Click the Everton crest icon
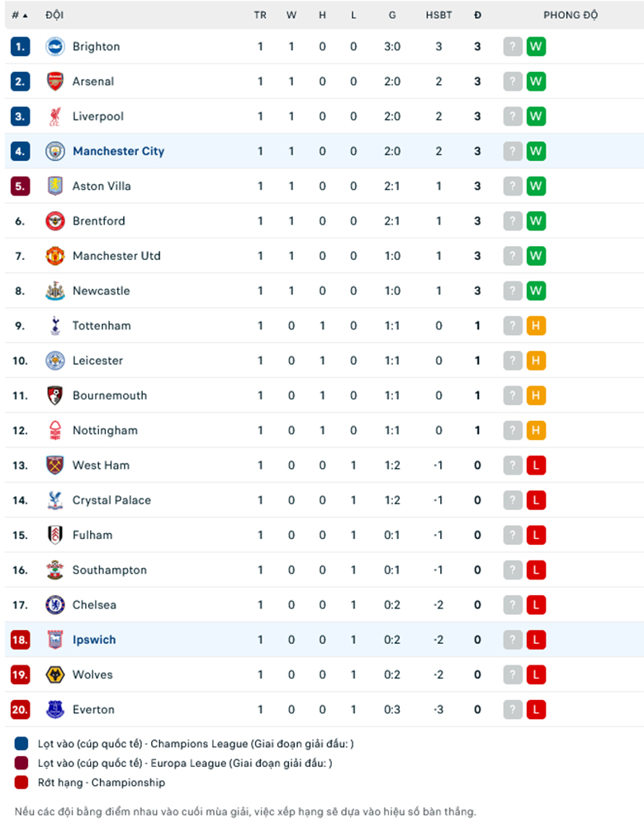The image size is (644, 823). (54, 709)
